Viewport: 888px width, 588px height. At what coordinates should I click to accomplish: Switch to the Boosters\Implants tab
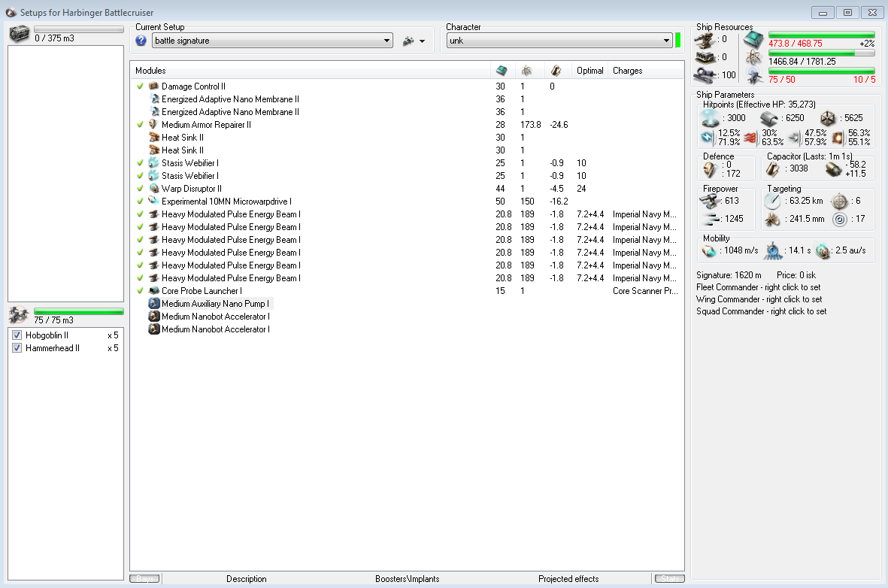point(408,579)
